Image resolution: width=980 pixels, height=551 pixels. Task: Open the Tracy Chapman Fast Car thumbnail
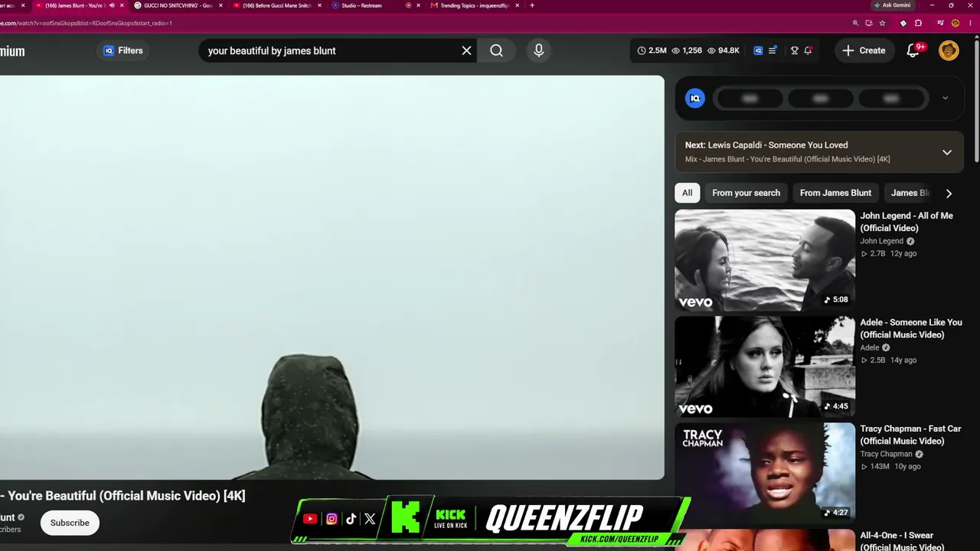click(x=765, y=473)
